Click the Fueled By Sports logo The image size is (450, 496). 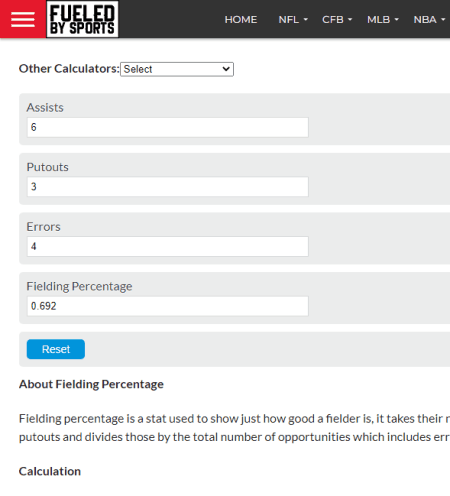[x=82, y=19]
